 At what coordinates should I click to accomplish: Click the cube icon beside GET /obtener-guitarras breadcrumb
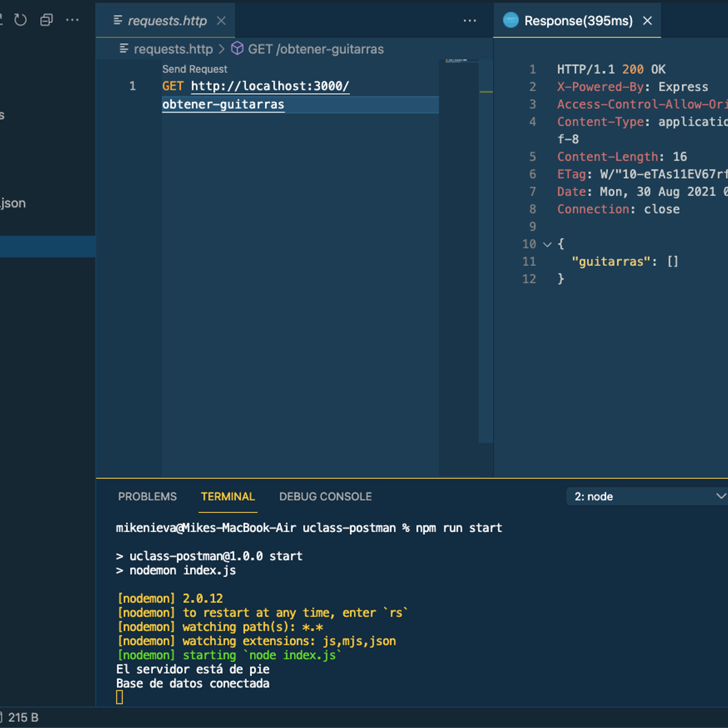click(x=237, y=49)
